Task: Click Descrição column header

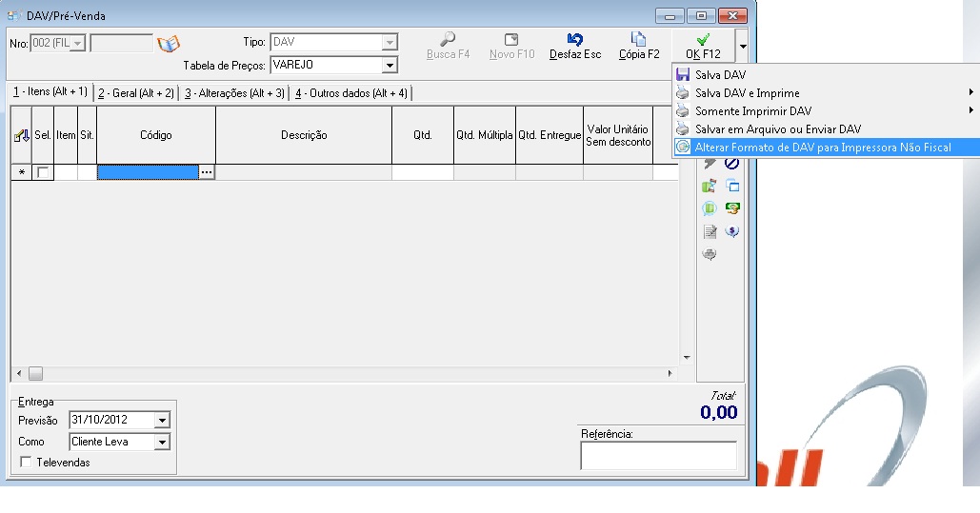Action: pos(304,135)
